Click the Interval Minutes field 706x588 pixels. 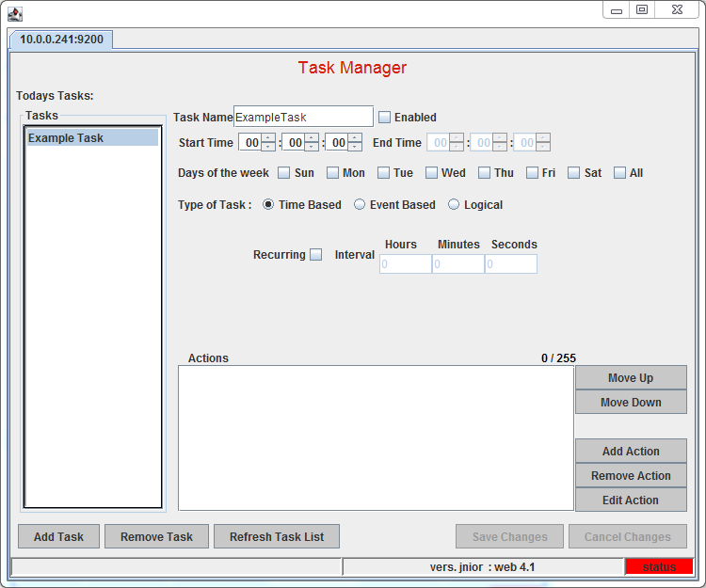pyautogui.click(x=458, y=263)
